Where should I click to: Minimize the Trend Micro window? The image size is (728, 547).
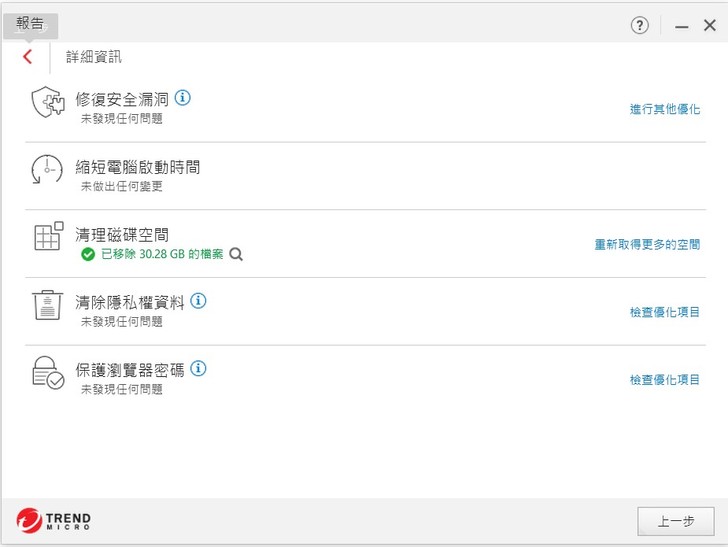pyautogui.click(x=681, y=26)
